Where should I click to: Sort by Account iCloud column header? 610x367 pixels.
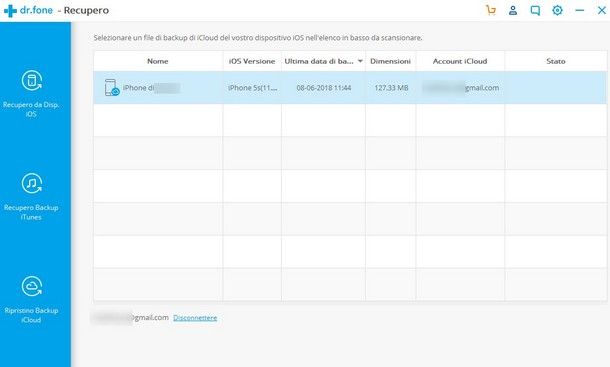pyautogui.click(x=460, y=61)
